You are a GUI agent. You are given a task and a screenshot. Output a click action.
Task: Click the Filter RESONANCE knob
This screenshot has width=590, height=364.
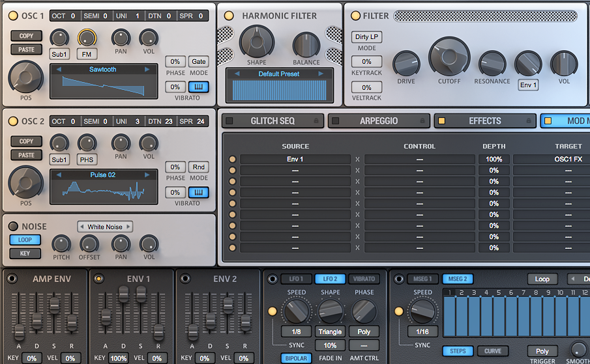[492, 64]
